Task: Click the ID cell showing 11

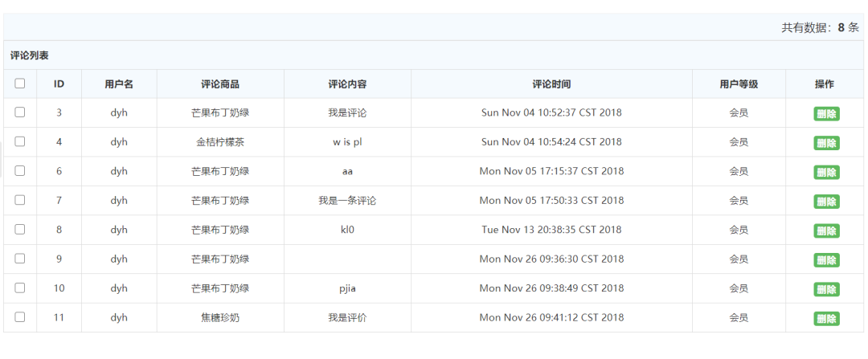Action: [x=59, y=317]
